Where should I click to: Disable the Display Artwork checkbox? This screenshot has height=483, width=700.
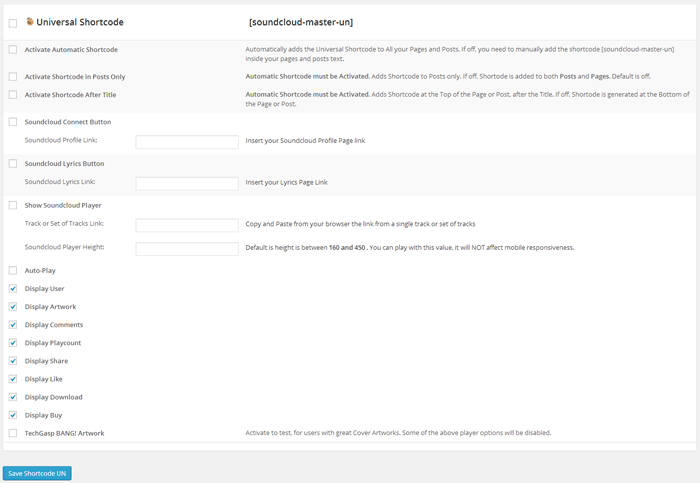point(13,306)
